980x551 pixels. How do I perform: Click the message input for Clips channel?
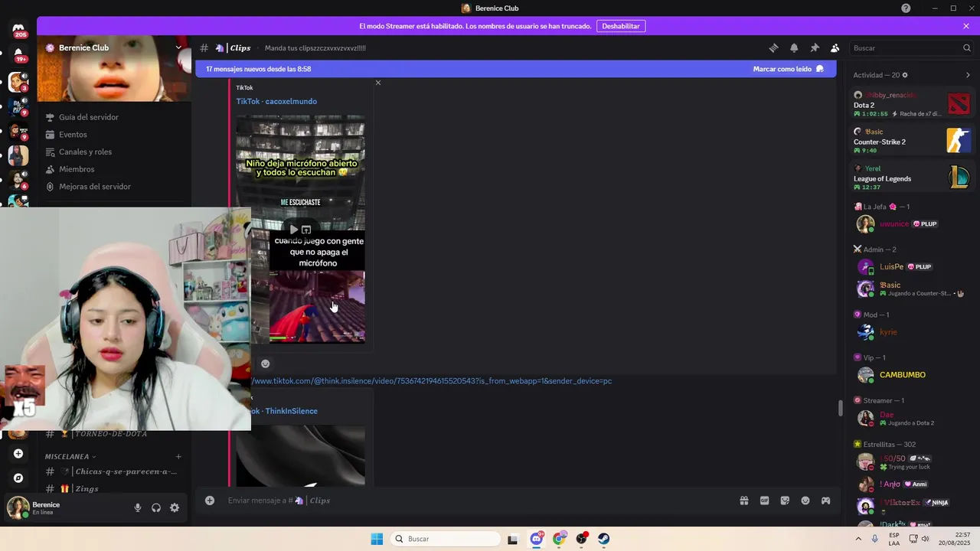[x=475, y=500]
